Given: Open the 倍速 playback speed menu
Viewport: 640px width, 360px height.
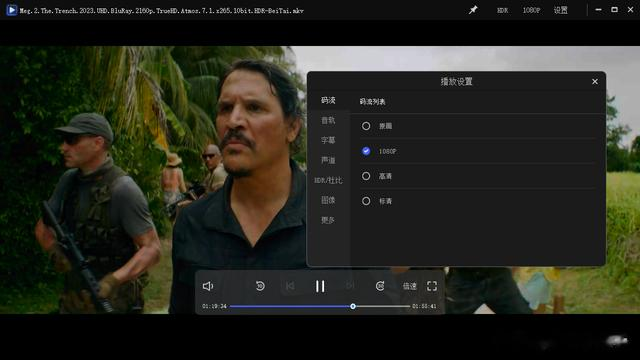Looking at the screenshot, I should coord(409,286).
